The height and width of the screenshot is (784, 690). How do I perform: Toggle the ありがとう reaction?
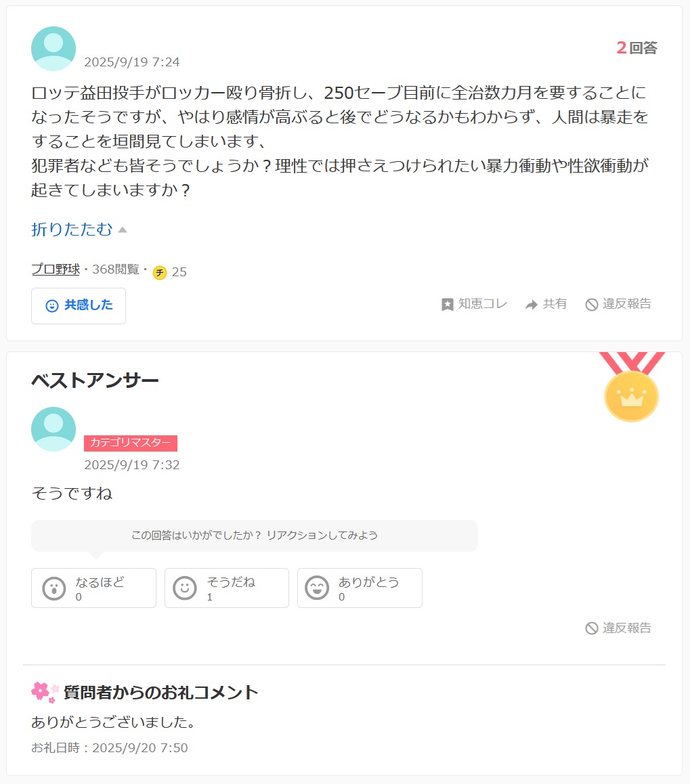tap(359, 588)
